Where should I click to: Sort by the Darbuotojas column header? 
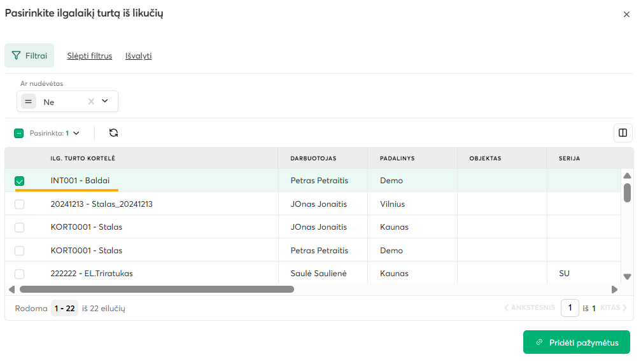coord(313,158)
